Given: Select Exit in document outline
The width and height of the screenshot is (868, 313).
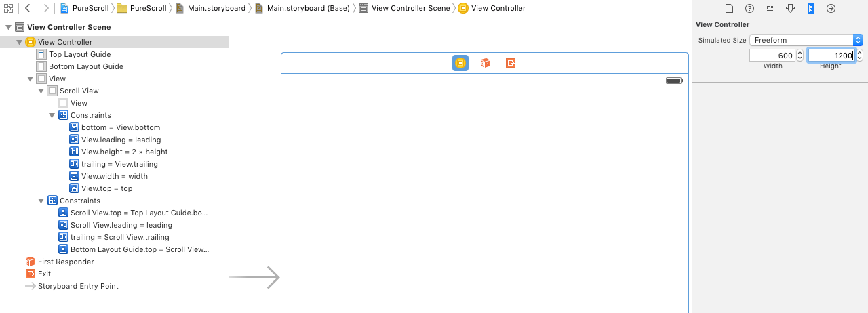Looking at the screenshot, I should (114, 274).
